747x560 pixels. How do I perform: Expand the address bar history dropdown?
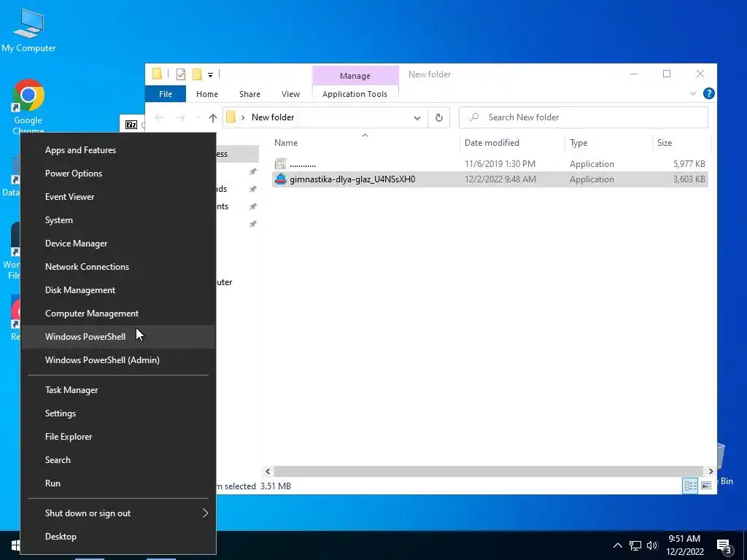pos(417,117)
